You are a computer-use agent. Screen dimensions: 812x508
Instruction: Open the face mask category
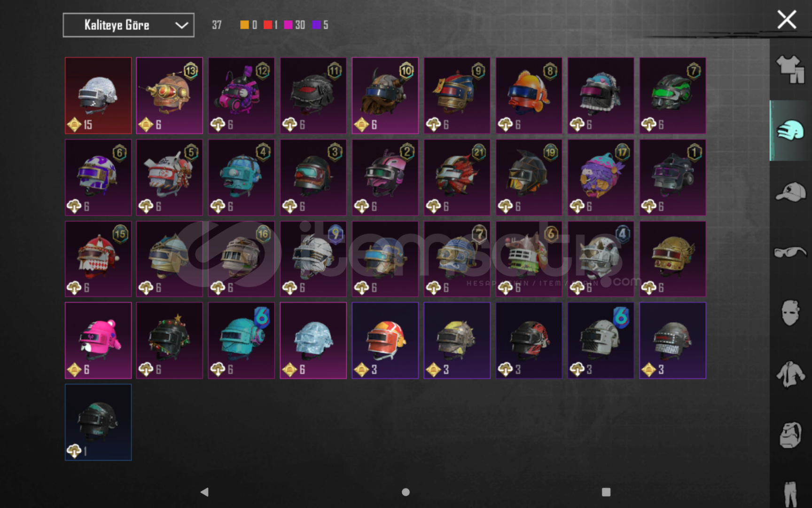click(790, 313)
